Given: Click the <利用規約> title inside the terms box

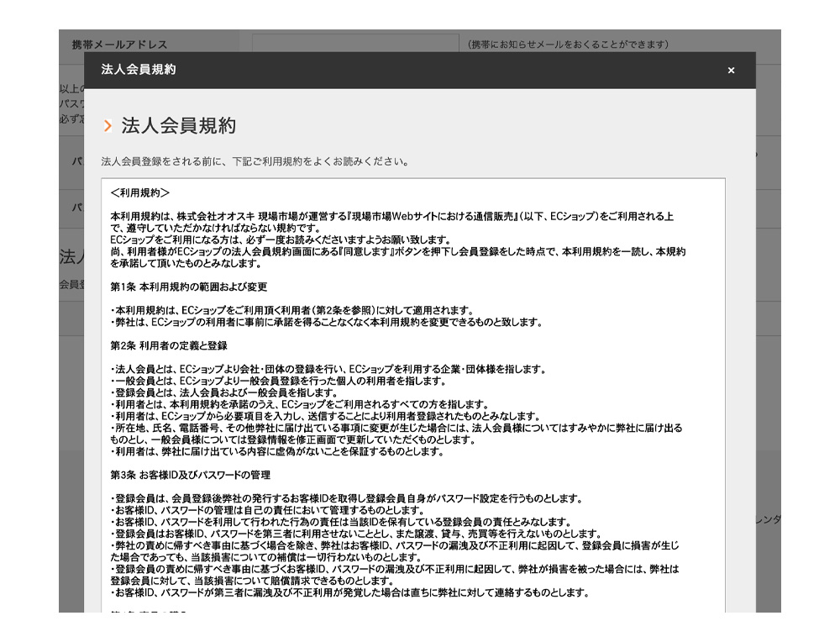Looking at the screenshot, I should point(140,192).
